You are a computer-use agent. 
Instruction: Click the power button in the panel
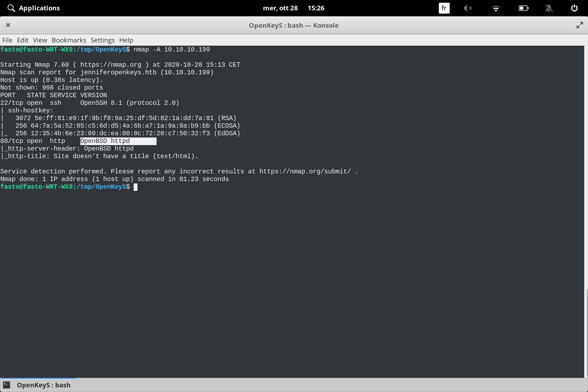(x=574, y=8)
